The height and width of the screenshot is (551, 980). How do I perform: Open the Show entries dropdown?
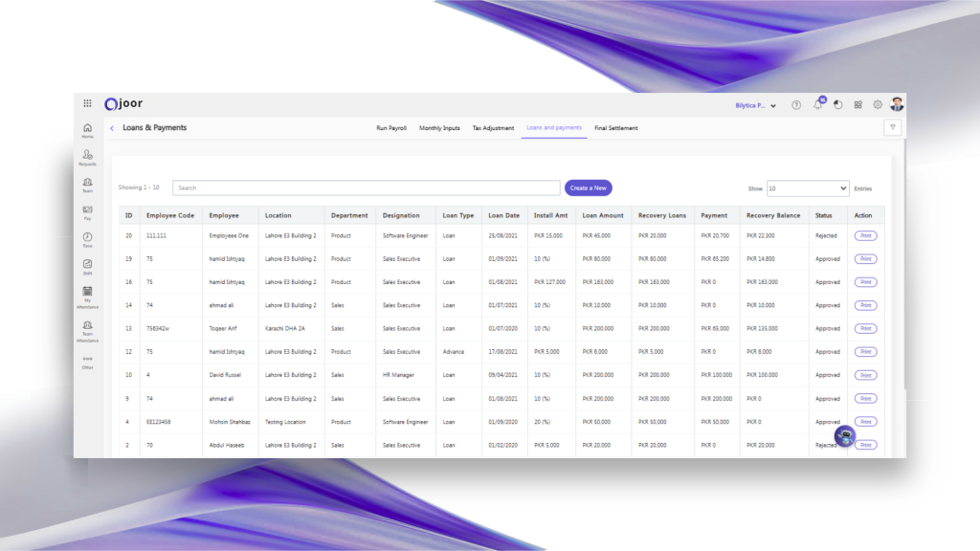point(808,188)
